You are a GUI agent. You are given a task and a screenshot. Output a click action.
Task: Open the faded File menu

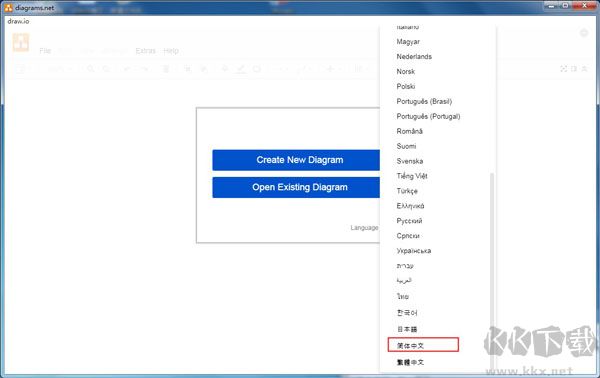(45, 51)
